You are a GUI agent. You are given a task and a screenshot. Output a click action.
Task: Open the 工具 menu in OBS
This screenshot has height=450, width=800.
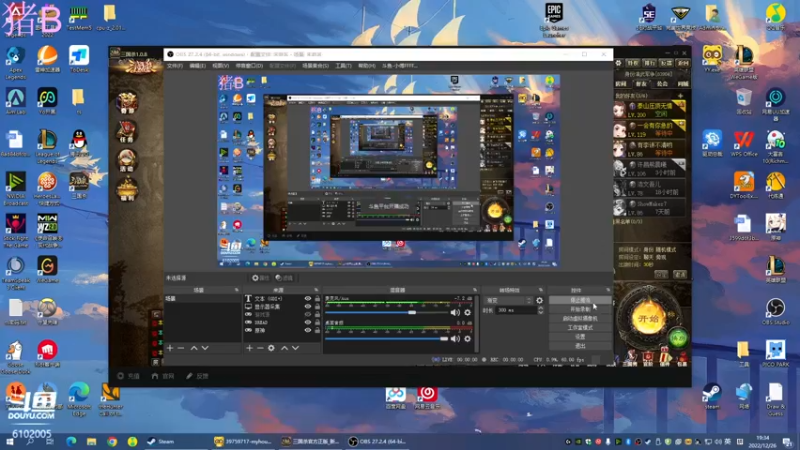pos(343,66)
